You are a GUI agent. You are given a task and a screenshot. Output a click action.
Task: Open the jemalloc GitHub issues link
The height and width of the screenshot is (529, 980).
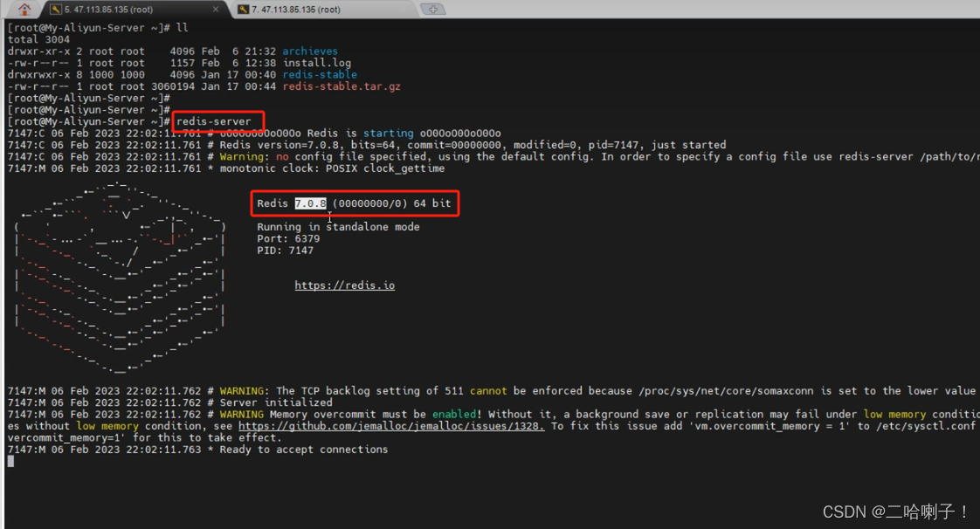[391, 426]
